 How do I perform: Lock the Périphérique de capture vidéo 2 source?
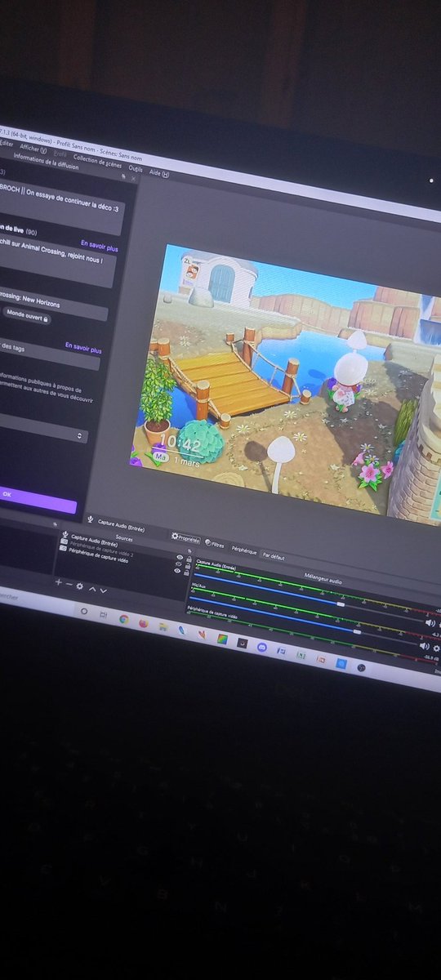pyautogui.click(x=187, y=565)
